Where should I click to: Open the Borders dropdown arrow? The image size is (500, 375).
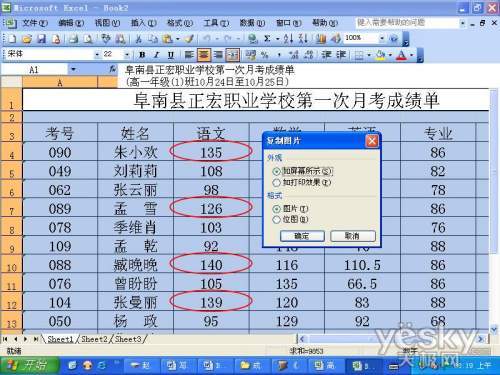pyautogui.click(x=369, y=55)
